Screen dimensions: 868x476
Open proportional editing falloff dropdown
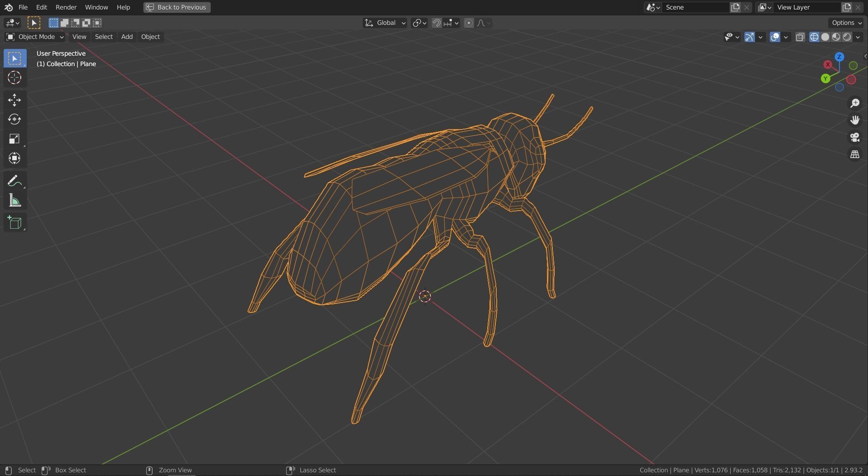click(484, 23)
